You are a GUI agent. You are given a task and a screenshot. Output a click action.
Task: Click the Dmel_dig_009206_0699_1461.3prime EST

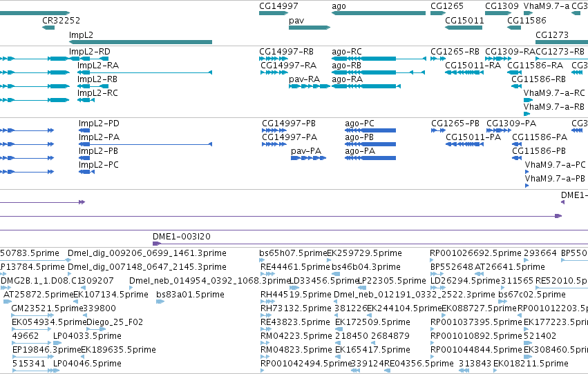tap(68, 260)
